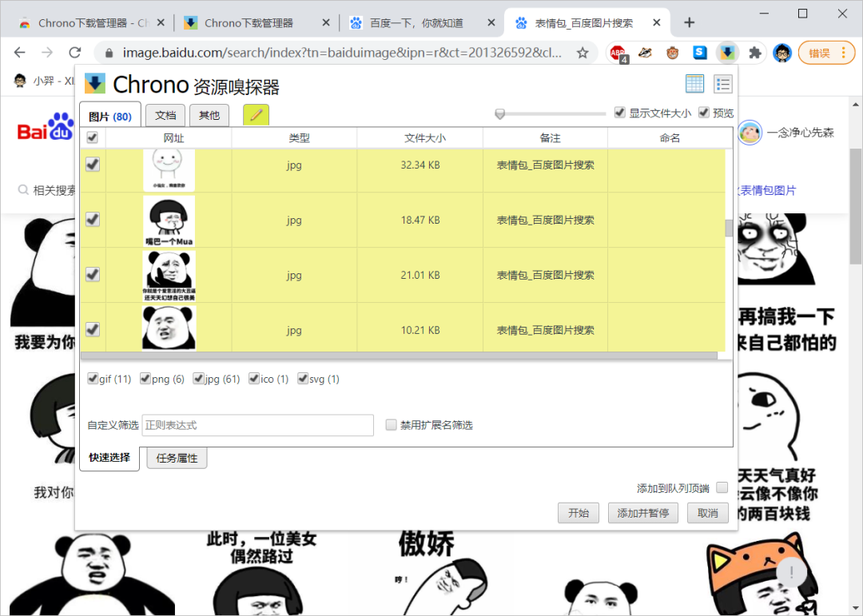Click the 自定义筛选 regex input field

click(x=257, y=425)
